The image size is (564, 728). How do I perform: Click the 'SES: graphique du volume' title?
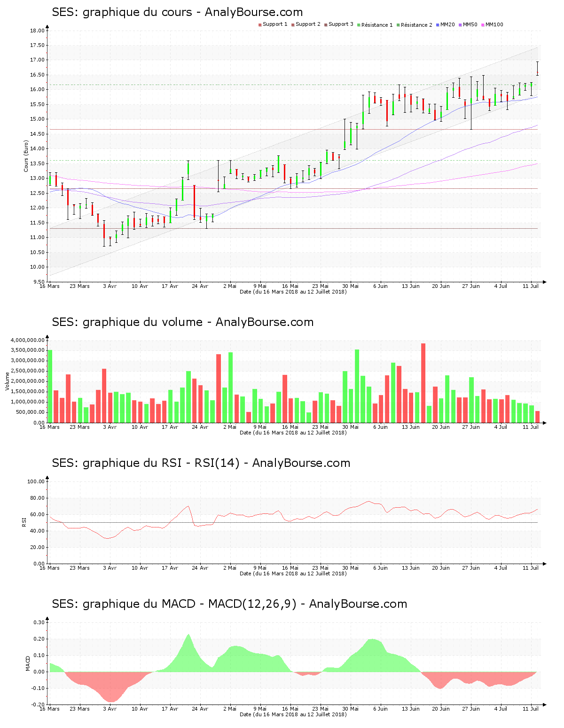128,322
